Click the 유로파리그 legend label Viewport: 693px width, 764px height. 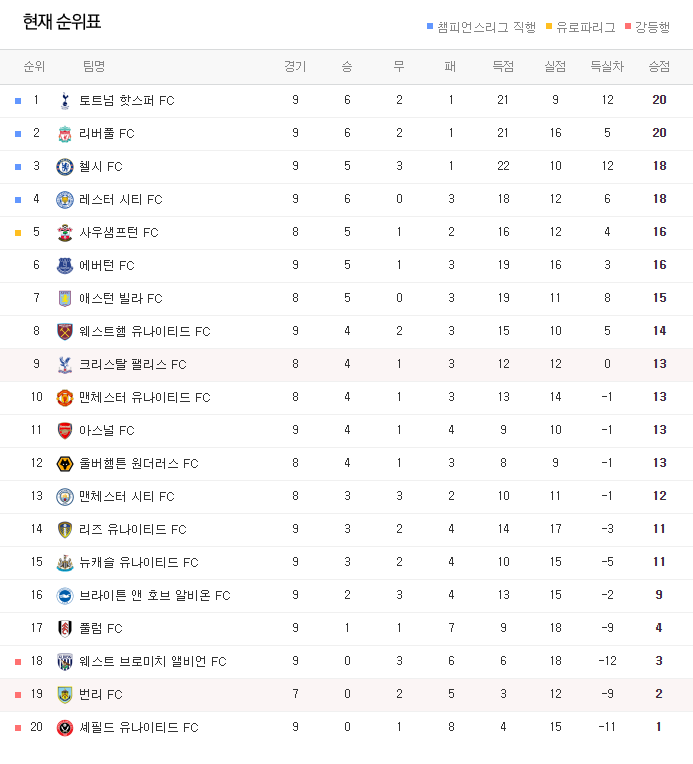pyautogui.click(x=586, y=27)
